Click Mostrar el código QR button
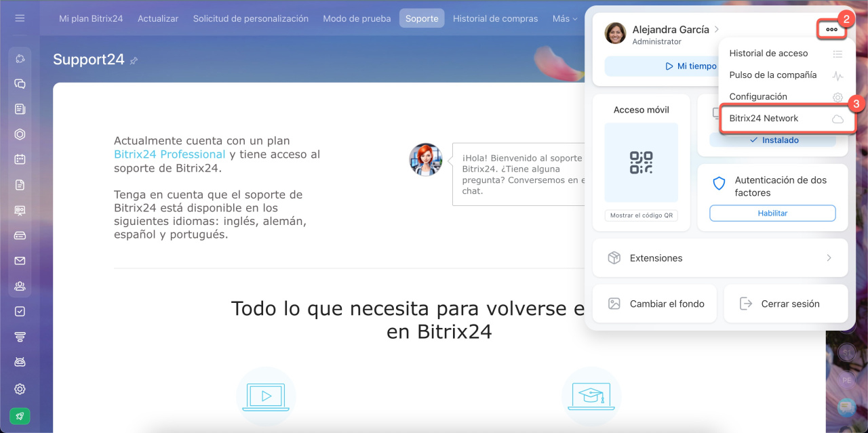Image resolution: width=868 pixels, height=433 pixels. [641, 215]
